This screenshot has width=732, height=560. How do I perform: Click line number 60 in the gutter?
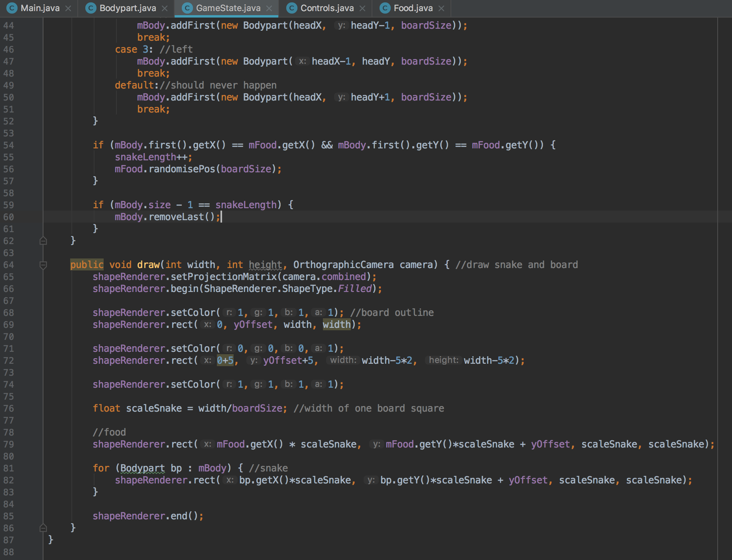click(x=9, y=217)
